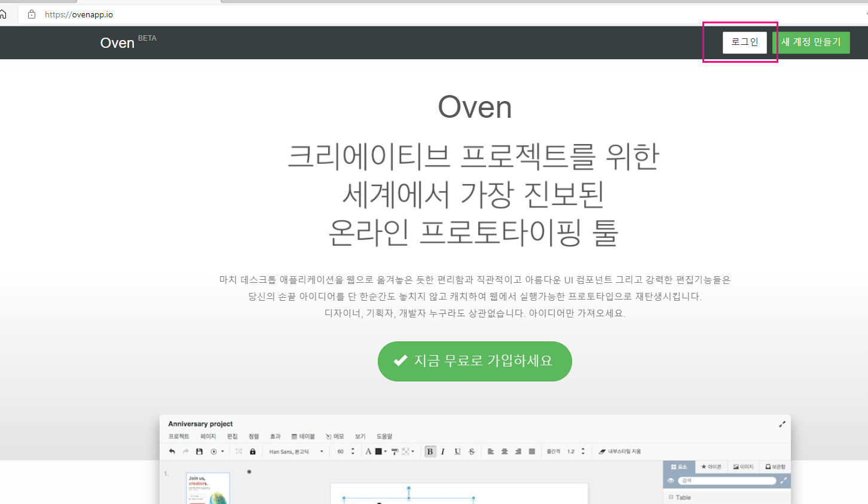Click the browser address bar showing ovenapp.io

tap(442, 14)
